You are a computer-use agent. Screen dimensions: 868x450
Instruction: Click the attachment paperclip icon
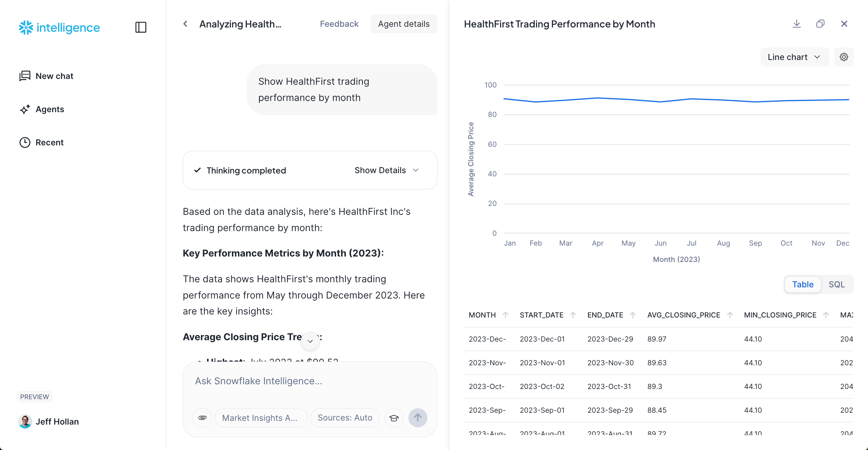202,417
